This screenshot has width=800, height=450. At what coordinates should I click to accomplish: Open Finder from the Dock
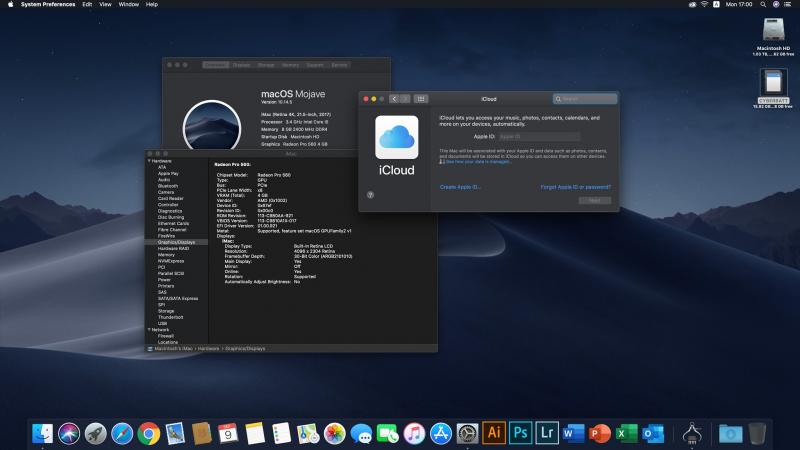[x=42, y=434]
